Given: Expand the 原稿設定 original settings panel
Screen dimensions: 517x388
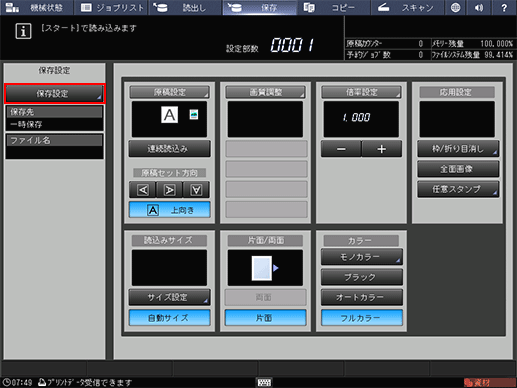Looking at the screenshot, I should coord(169,92).
